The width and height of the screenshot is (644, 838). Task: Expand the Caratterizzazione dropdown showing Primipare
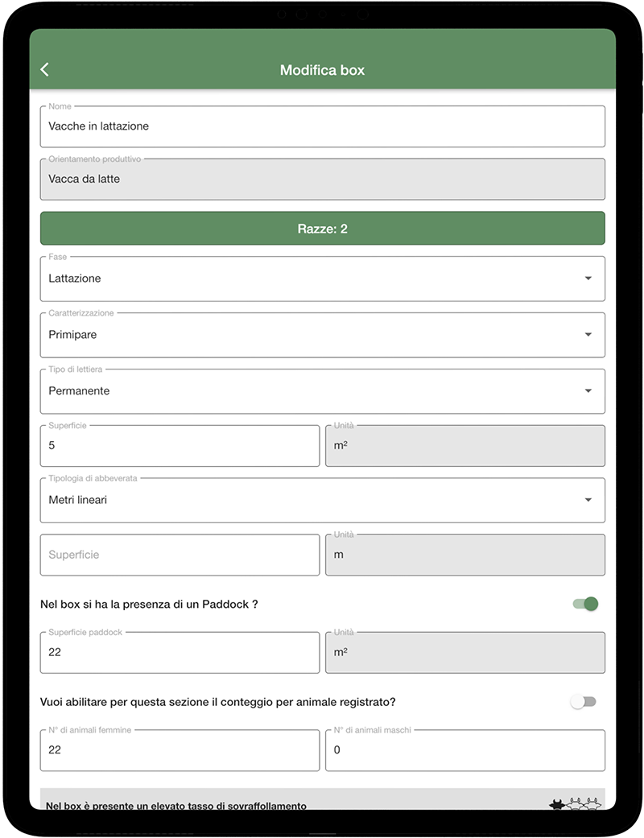(322, 334)
